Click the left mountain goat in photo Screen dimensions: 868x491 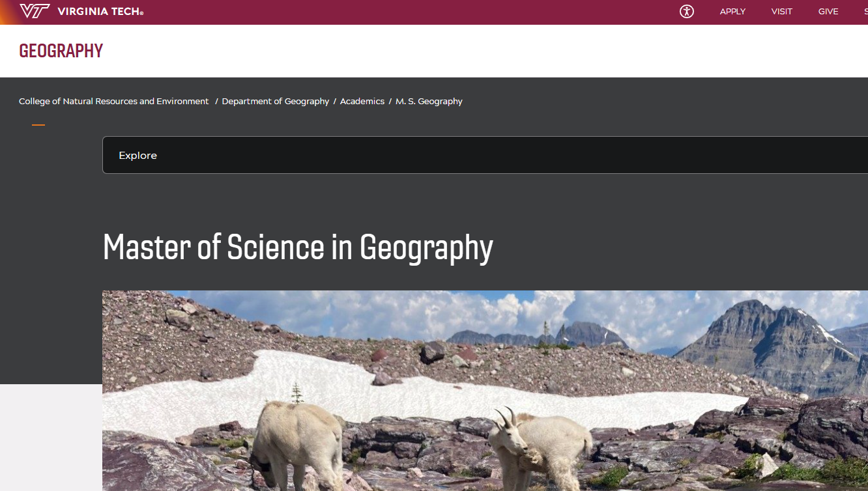[297, 442]
